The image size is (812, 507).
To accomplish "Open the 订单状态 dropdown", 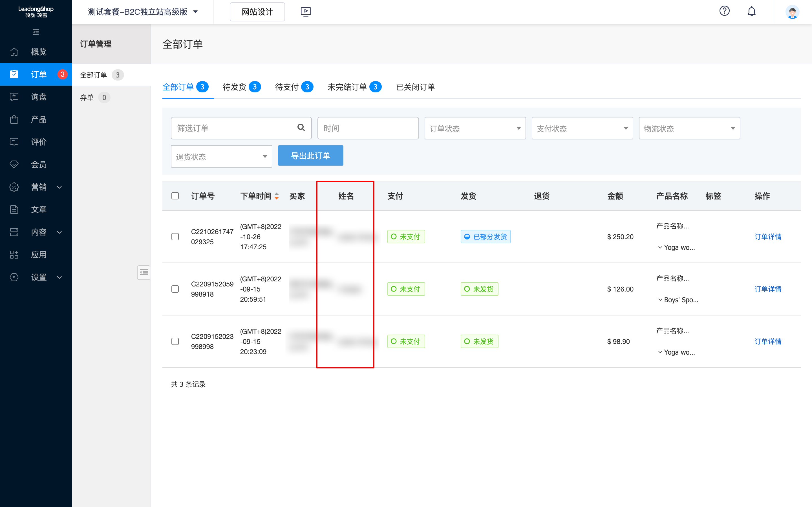I will [475, 128].
